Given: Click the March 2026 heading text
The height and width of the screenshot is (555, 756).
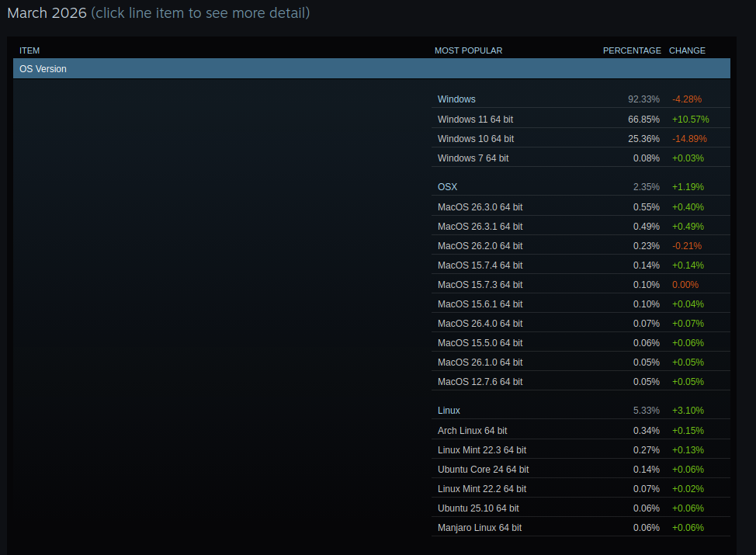Looking at the screenshot, I should pos(47,13).
